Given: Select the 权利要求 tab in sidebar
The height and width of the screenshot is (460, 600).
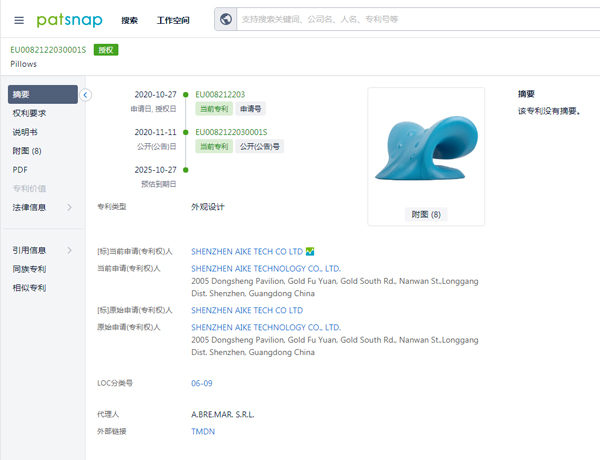Looking at the screenshot, I should click(29, 113).
